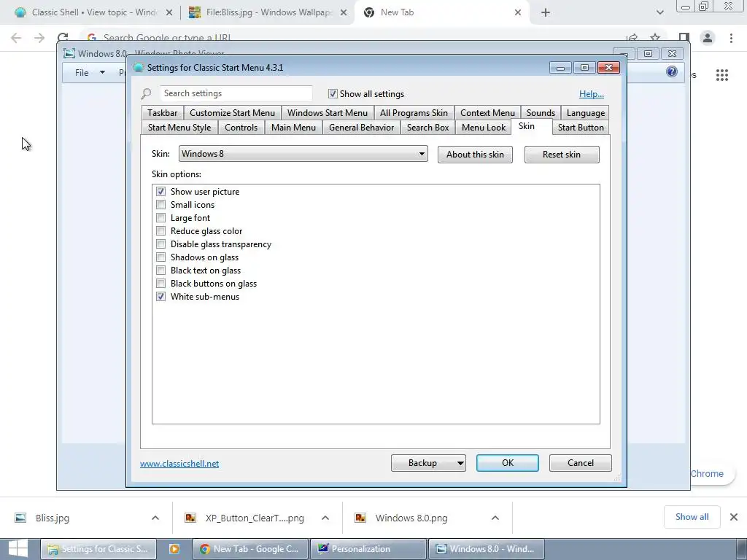This screenshot has height=560, width=747.
Task: Expand Bliss.jpg download options chevron
Action: pyautogui.click(x=155, y=518)
